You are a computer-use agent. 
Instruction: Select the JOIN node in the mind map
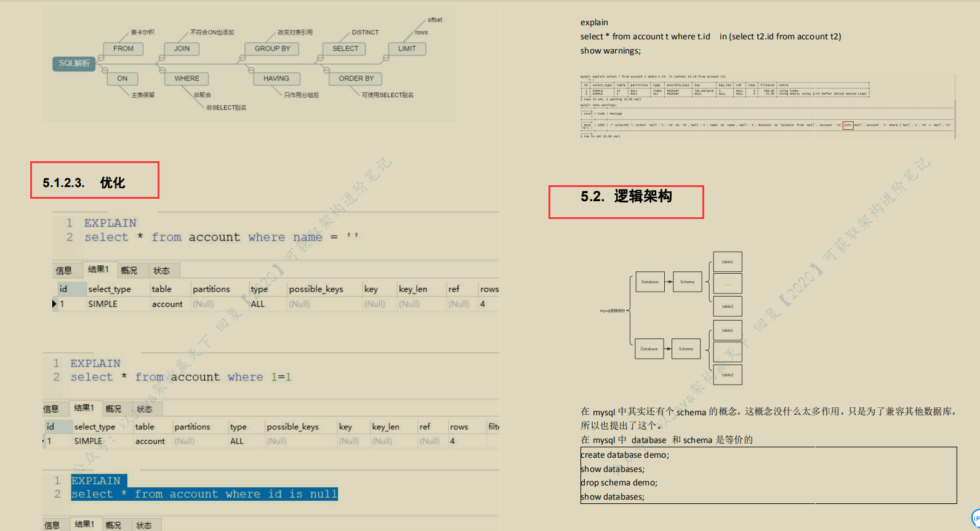pyautogui.click(x=182, y=49)
